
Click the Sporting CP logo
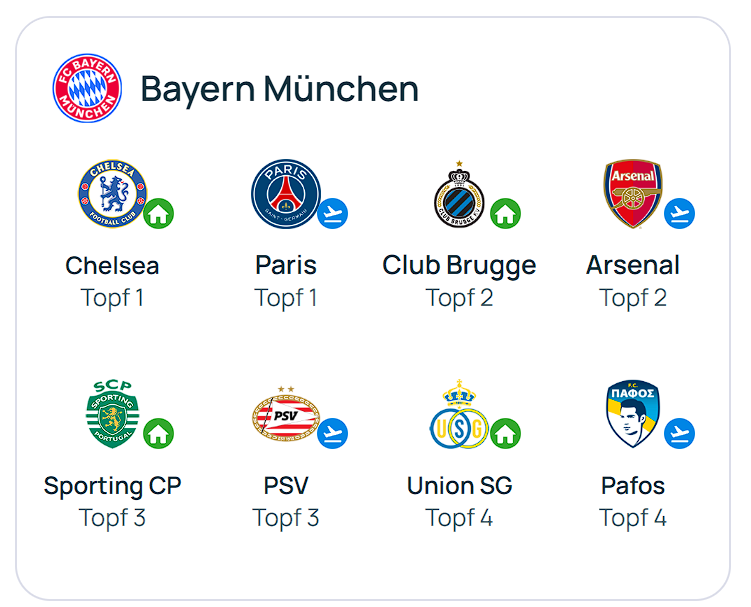click(x=112, y=414)
